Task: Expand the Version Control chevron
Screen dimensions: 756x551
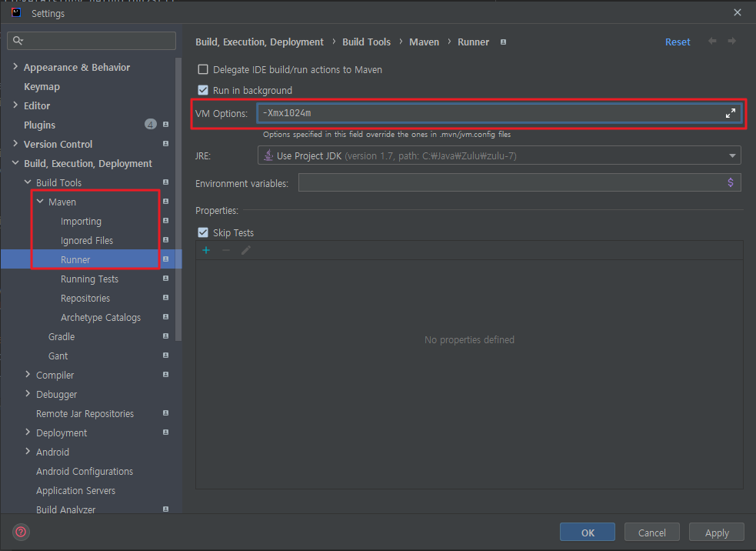Action: (x=15, y=144)
